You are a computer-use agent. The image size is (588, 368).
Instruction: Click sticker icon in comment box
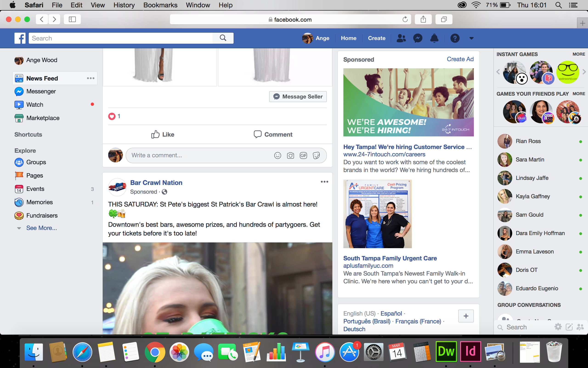coord(316,155)
